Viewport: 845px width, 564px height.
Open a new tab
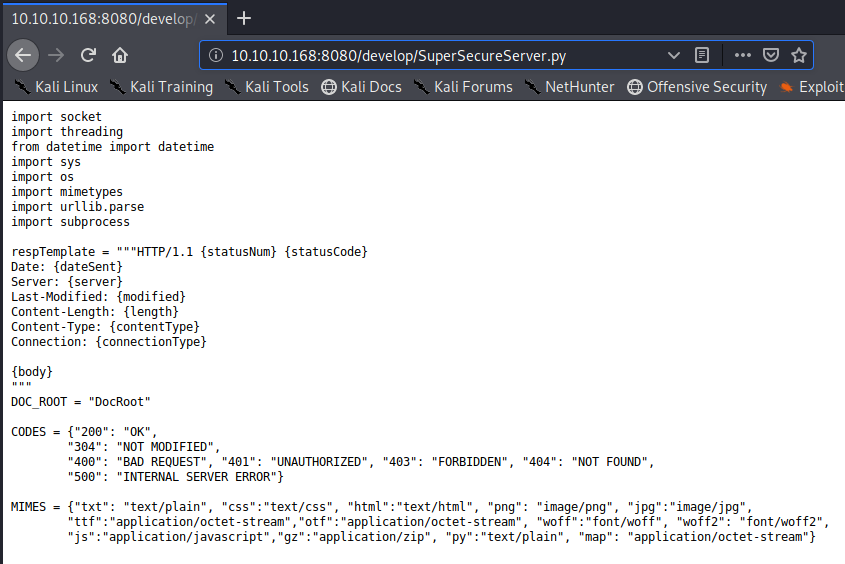click(244, 18)
